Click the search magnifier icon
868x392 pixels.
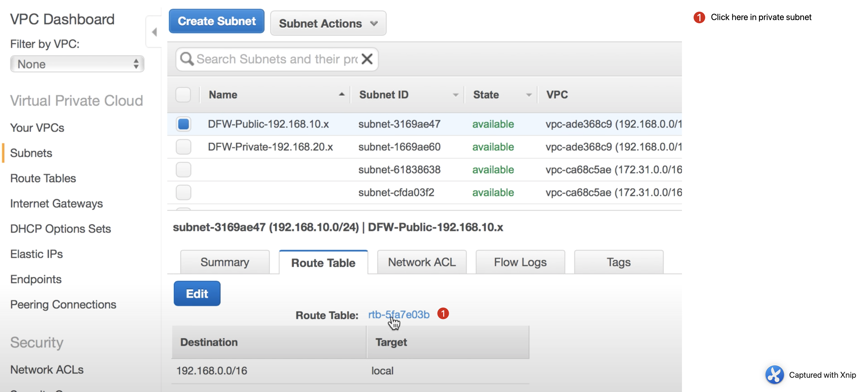tap(187, 59)
